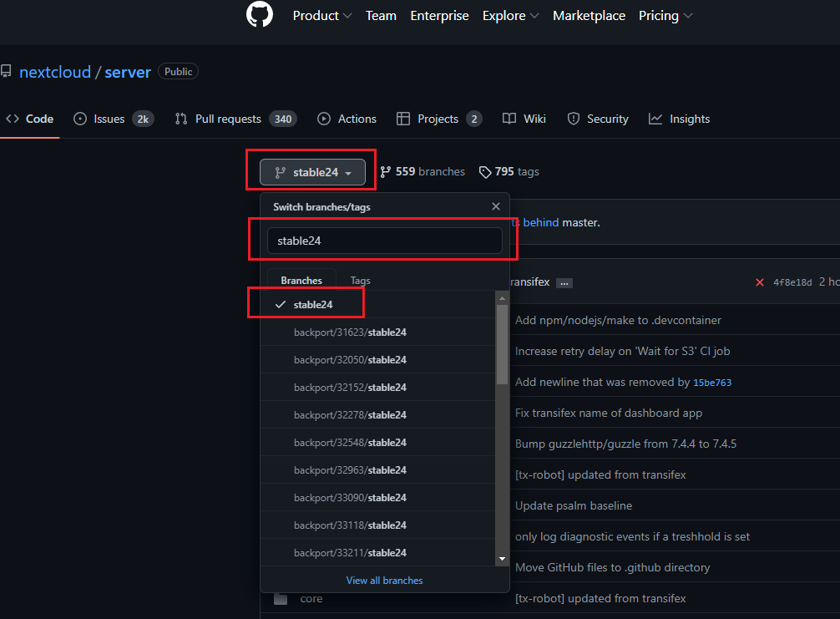Click the scrollbar up arrow
This screenshot has height=619, width=840.
502,298
